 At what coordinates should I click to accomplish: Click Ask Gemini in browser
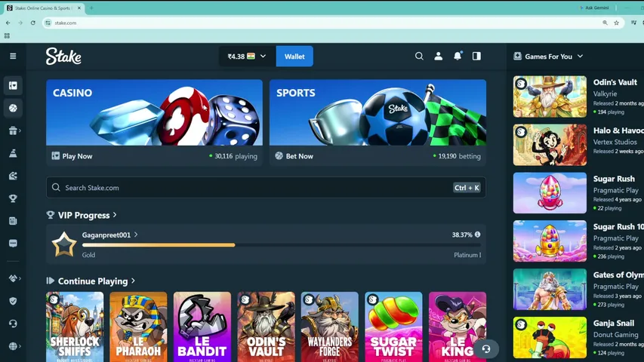(x=594, y=8)
